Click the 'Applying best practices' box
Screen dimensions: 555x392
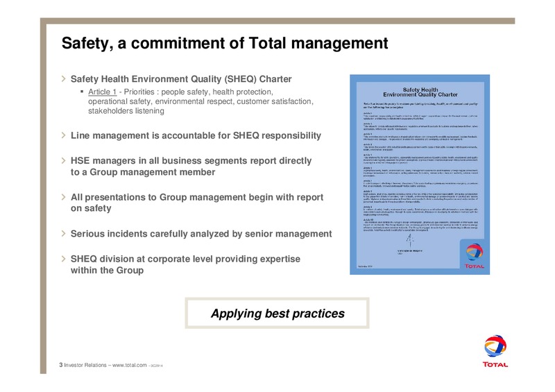[277, 313]
